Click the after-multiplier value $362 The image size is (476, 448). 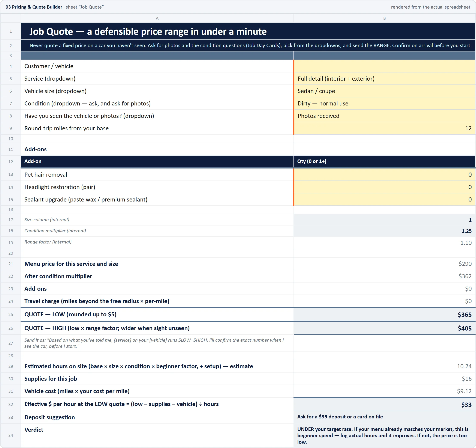coord(465,277)
